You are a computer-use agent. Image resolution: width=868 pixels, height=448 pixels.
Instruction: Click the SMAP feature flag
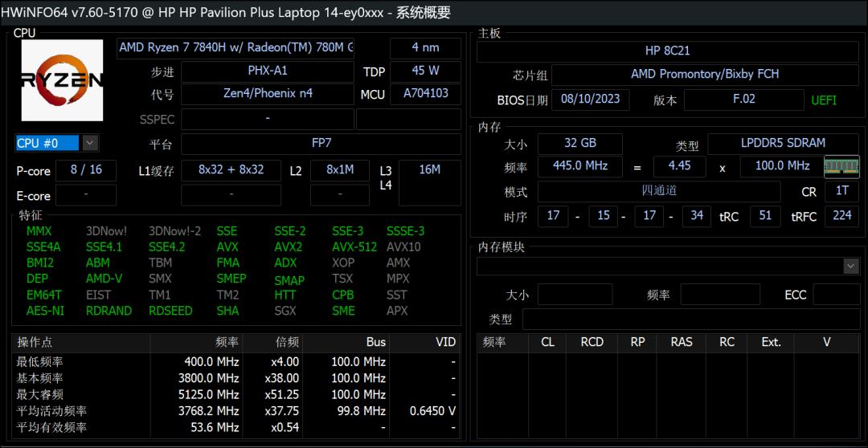pyautogui.click(x=289, y=281)
